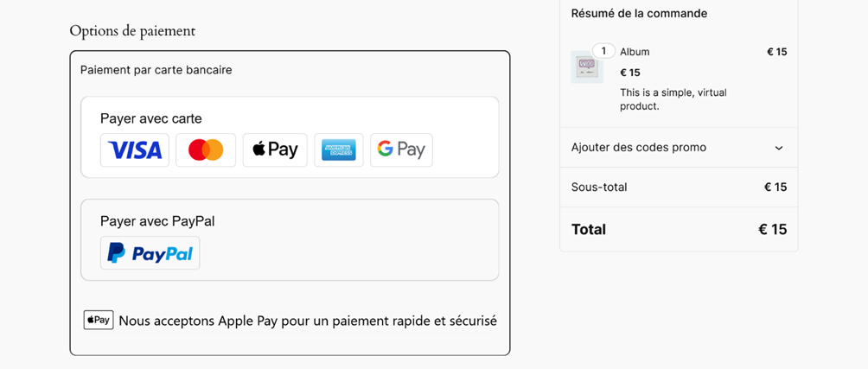The width and height of the screenshot is (868, 369).
Task: Click the Album product name
Action: [x=635, y=52]
